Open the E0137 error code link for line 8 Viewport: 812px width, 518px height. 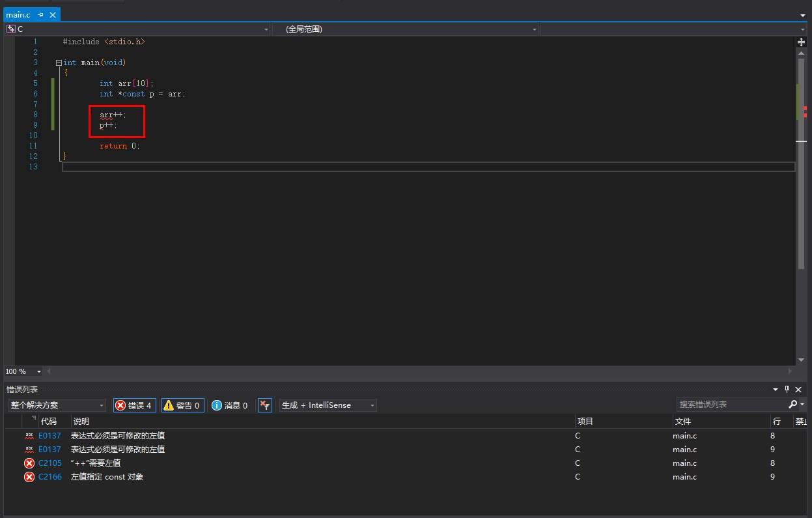coord(49,435)
